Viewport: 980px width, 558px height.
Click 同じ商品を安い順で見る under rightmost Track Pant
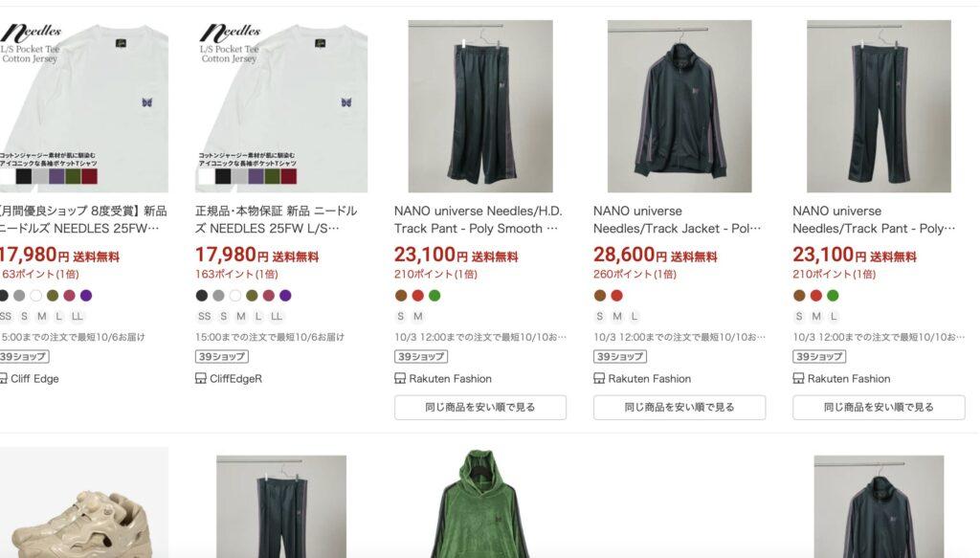pyautogui.click(x=879, y=408)
